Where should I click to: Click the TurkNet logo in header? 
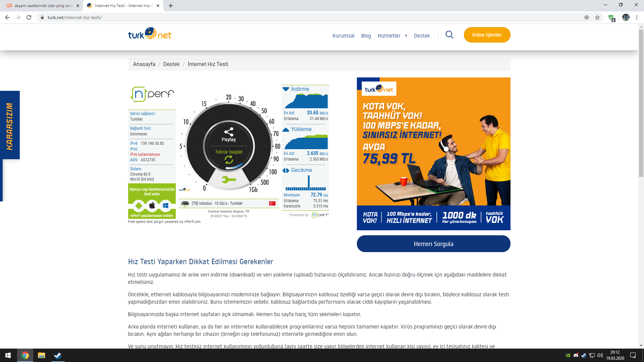(150, 34)
